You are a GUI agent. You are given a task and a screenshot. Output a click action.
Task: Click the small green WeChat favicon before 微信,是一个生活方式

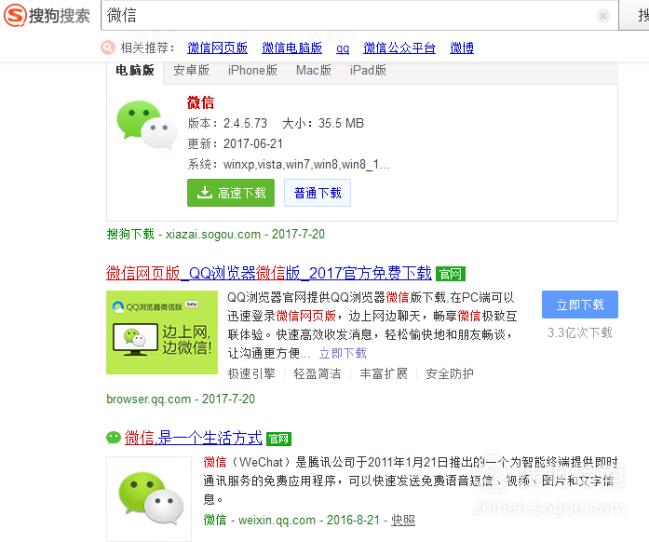113,437
